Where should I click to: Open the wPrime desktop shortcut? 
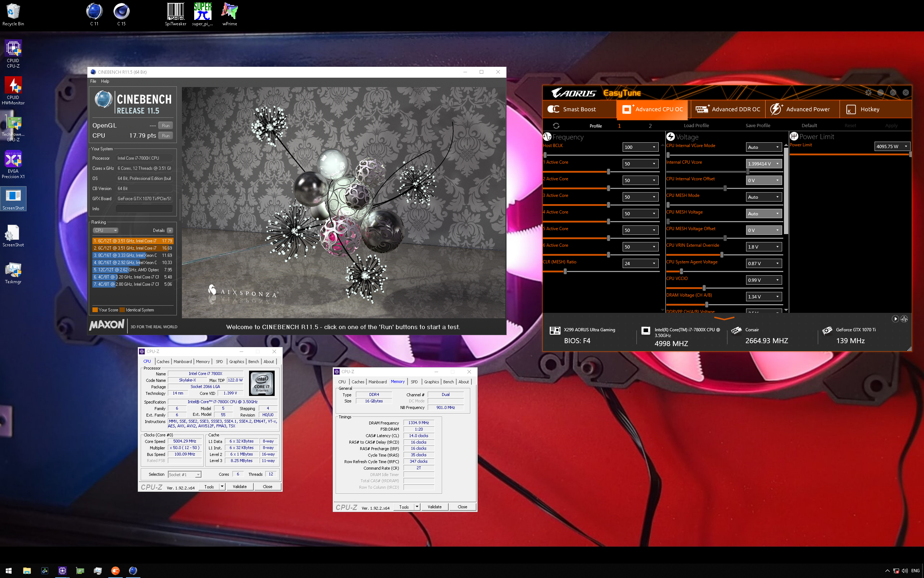point(230,15)
